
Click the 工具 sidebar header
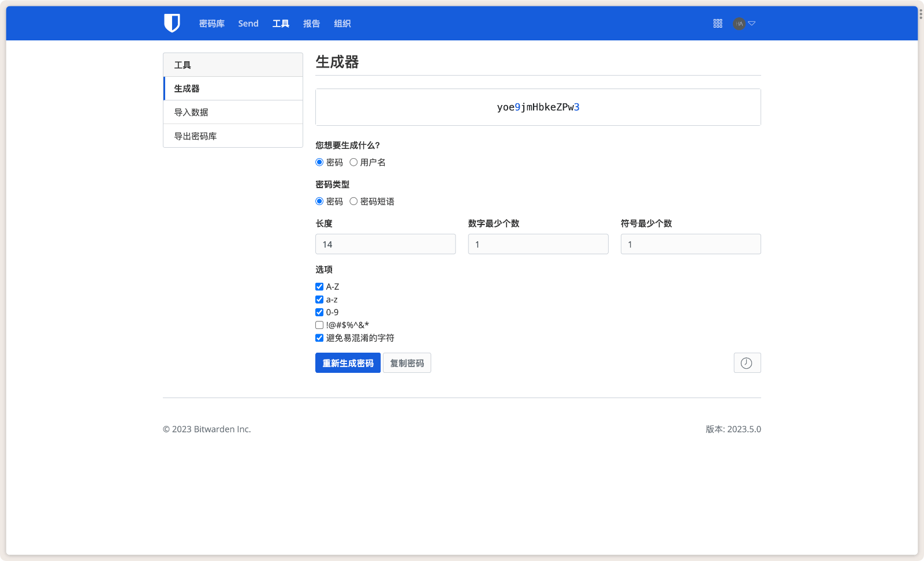point(233,65)
